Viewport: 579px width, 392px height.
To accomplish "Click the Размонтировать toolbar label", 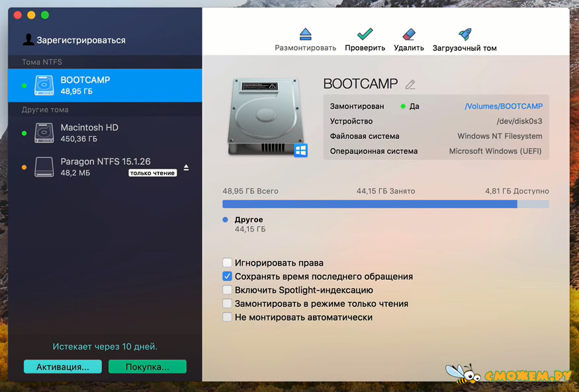I will point(305,48).
